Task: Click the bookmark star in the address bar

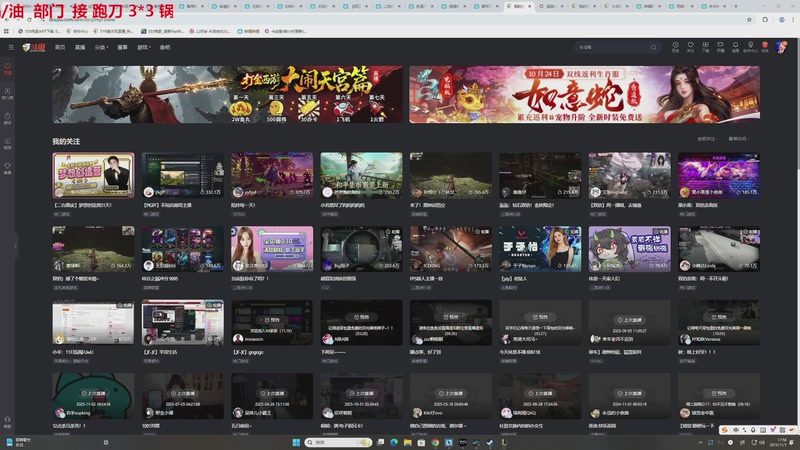Action: coord(749,19)
